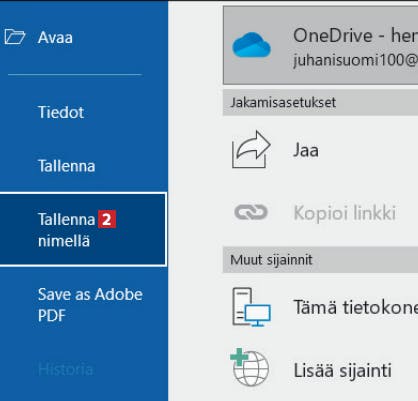Click the red number 2 badge
Viewport: 418px width, 401px height.
[x=107, y=219]
